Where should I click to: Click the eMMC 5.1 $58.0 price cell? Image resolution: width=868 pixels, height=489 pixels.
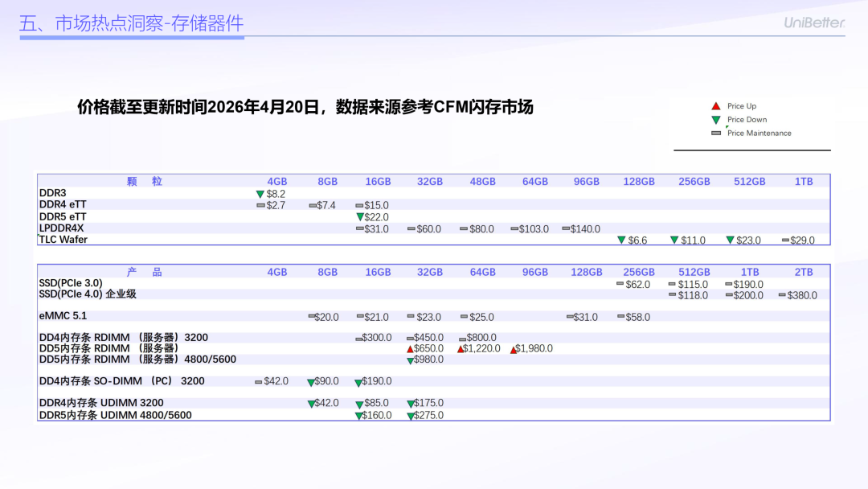pos(637,318)
